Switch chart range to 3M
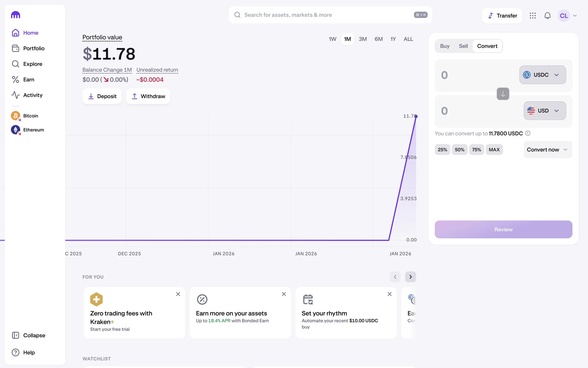This screenshot has width=588, height=368. [363, 39]
